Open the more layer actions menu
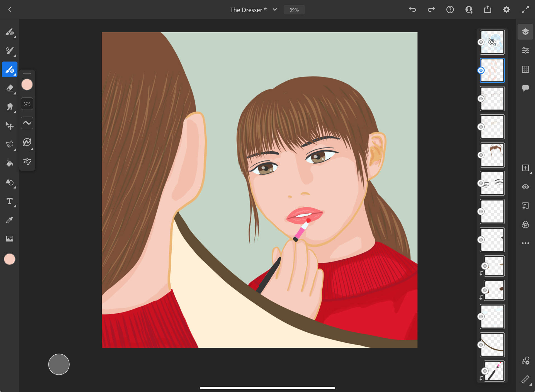The image size is (535, 392). [525, 243]
